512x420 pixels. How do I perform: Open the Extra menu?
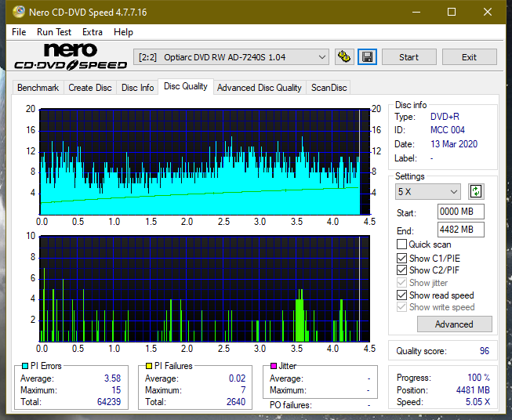(x=93, y=32)
